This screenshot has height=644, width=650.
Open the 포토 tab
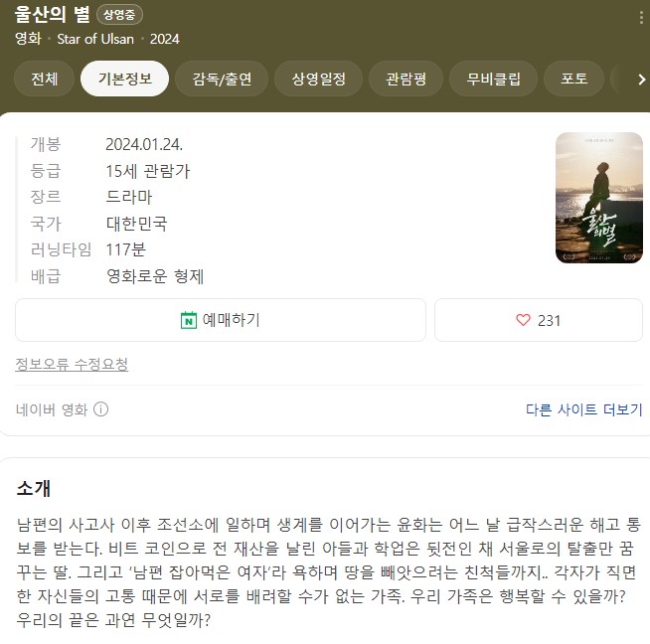pos(573,79)
